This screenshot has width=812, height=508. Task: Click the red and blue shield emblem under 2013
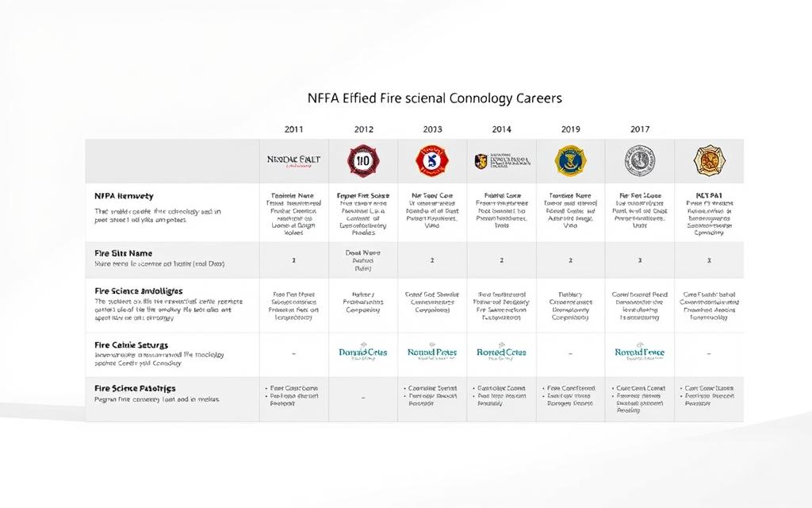pos(431,160)
